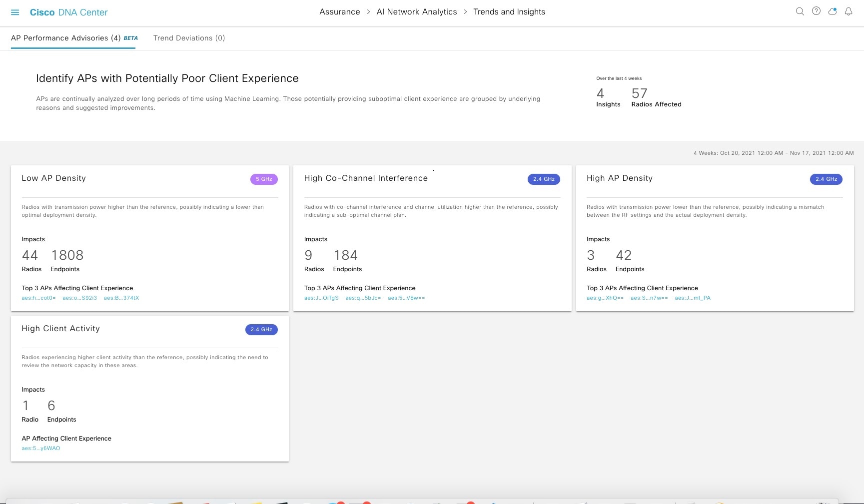Click the 2.4 GHz badge on High Client Activity
Image resolution: width=864 pixels, height=504 pixels.
261,329
